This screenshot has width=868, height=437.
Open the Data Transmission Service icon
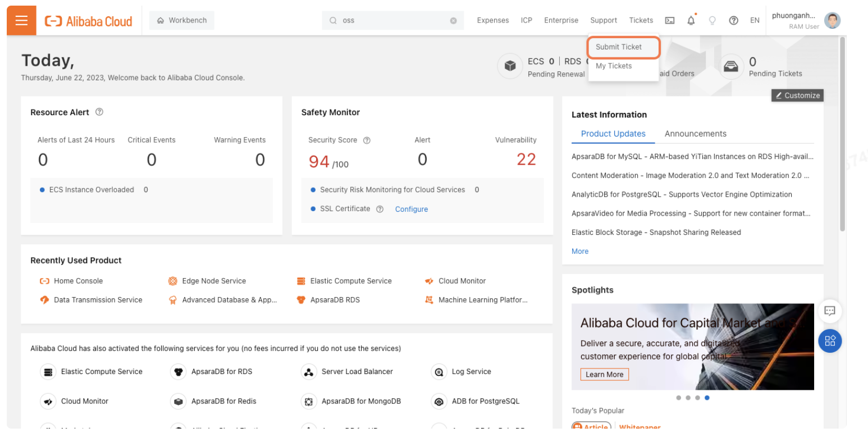[x=45, y=299]
